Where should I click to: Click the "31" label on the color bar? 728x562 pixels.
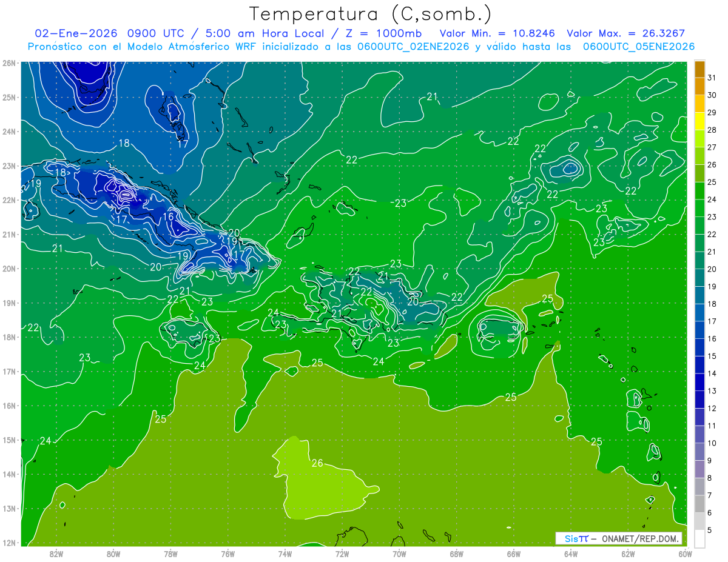coord(712,78)
